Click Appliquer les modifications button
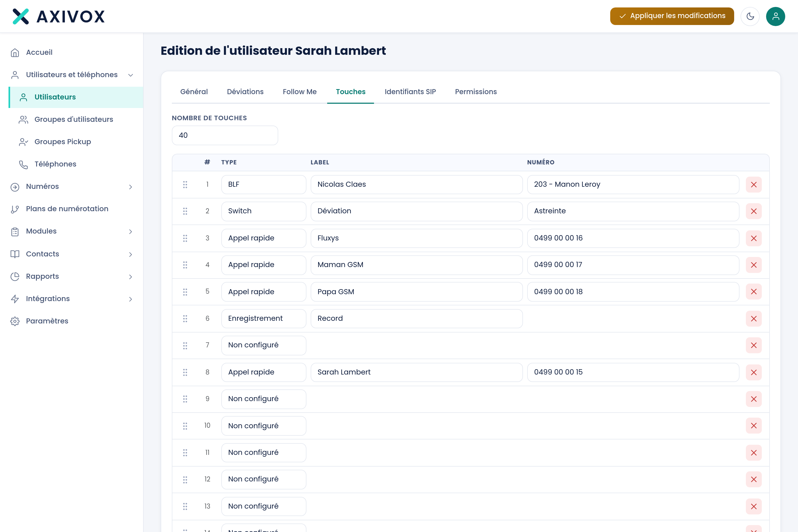Image resolution: width=798 pixels, height=532 pixels. (672, 16)
